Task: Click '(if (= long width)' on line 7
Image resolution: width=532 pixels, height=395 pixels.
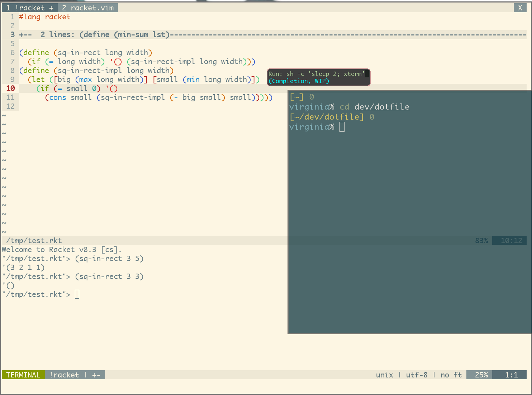Action: 66,62
